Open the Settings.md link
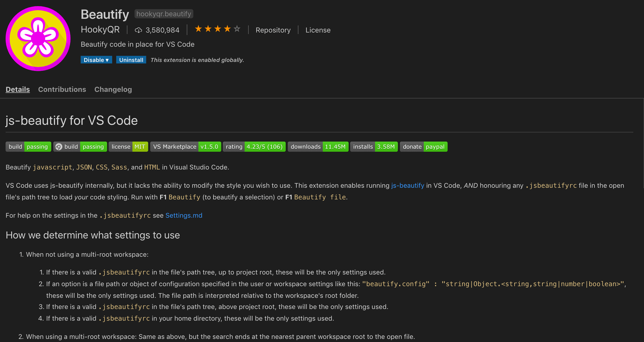The image size is (644, 342). [184, 216]
